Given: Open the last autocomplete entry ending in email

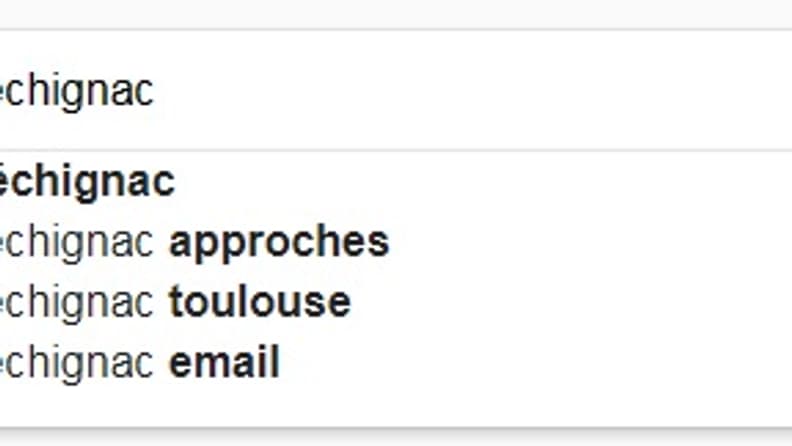Looking at the screenshot, I should [396, 363].
